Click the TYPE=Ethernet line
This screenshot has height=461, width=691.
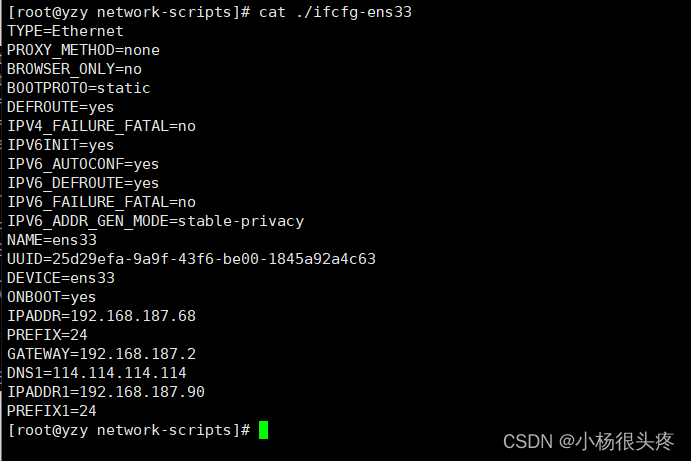tap(65, 31)
